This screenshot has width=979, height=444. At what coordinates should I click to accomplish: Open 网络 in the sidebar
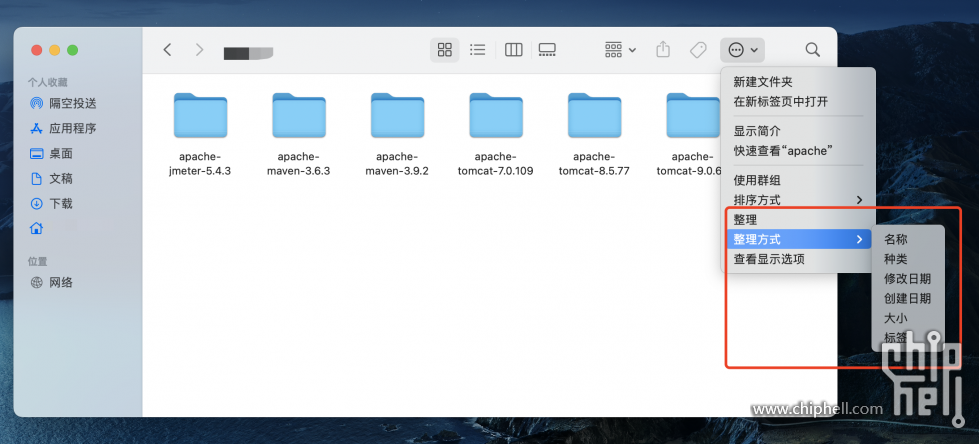[x=52, y=283]
